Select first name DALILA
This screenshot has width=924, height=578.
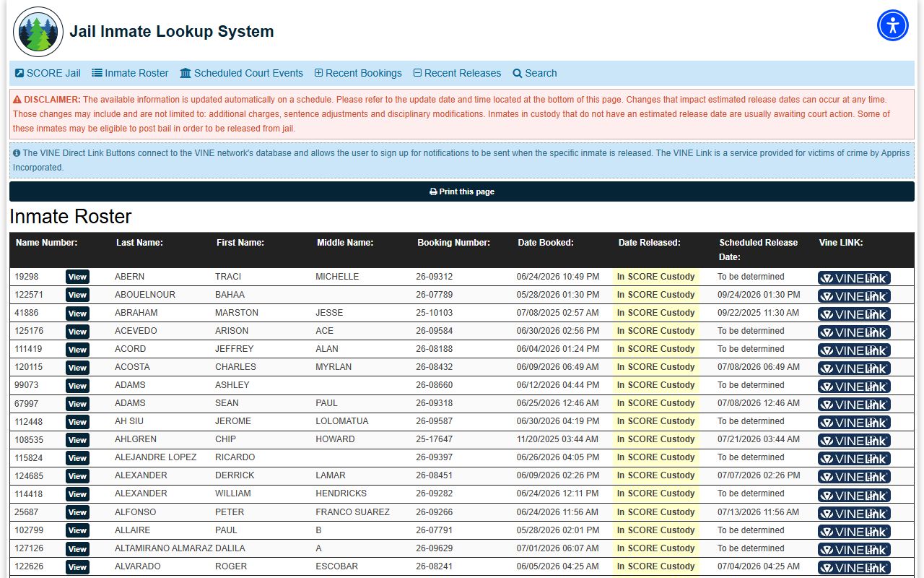pos(231,548)
